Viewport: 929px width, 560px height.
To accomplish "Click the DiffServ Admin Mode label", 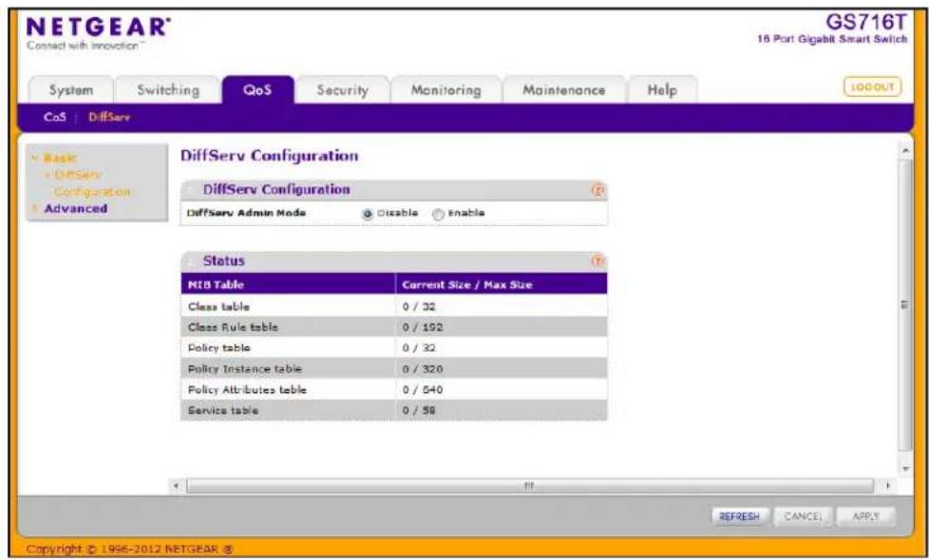I will click(x=246, y=214).
